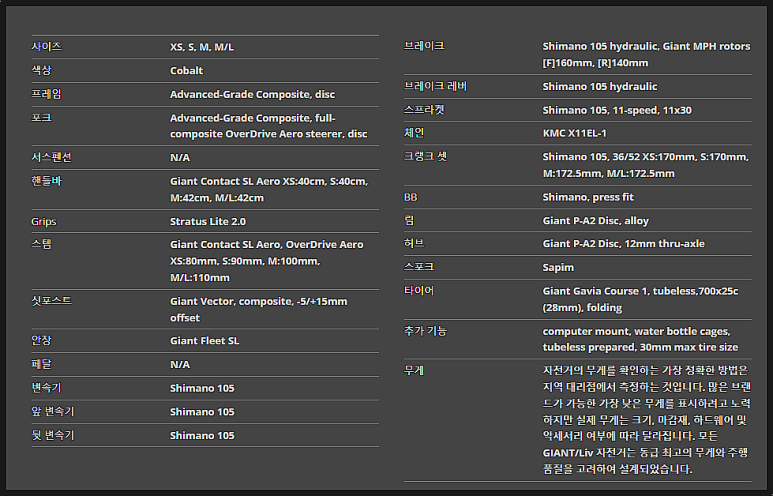773x496 pixels.
Task: Select 'Shimano 105, 11-speed, 11x30' value
Action: (617, 110)
